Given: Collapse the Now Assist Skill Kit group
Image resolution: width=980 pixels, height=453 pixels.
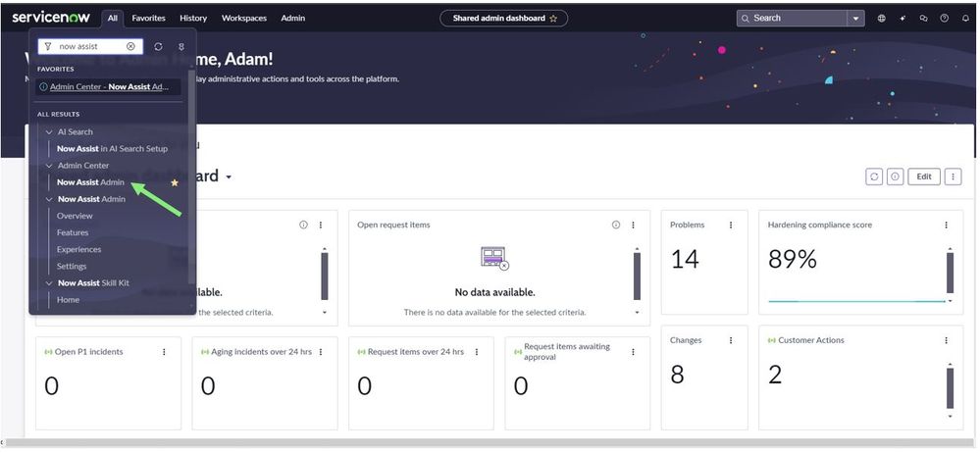Looking at the screenshot, I should pos(49,283).
